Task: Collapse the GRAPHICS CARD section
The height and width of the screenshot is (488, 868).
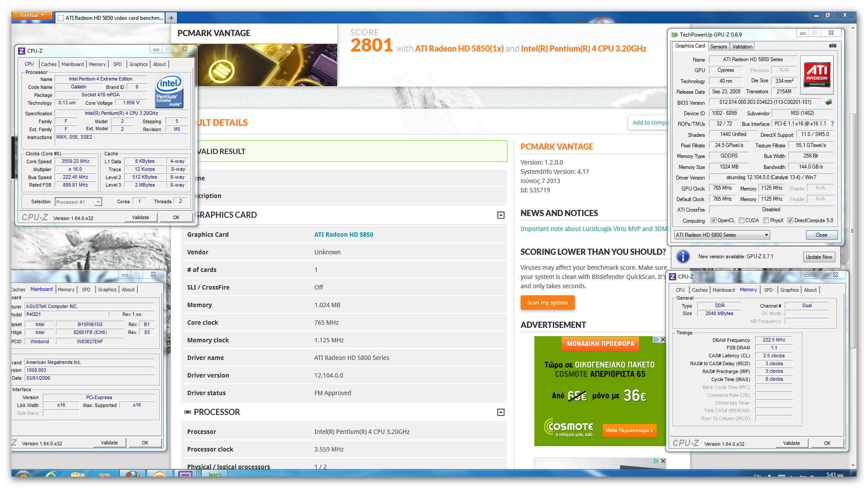Action: tap(500, 215)
